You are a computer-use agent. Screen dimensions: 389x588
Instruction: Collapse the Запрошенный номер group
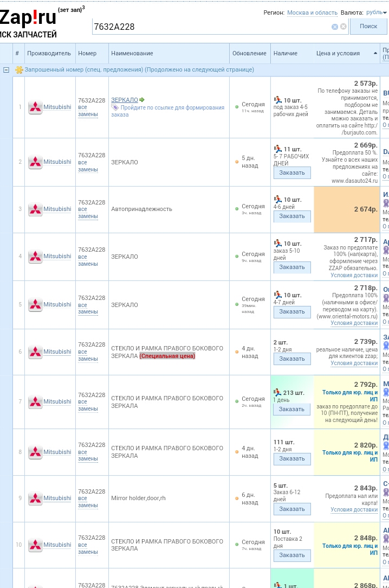click(x=7, y=70)
